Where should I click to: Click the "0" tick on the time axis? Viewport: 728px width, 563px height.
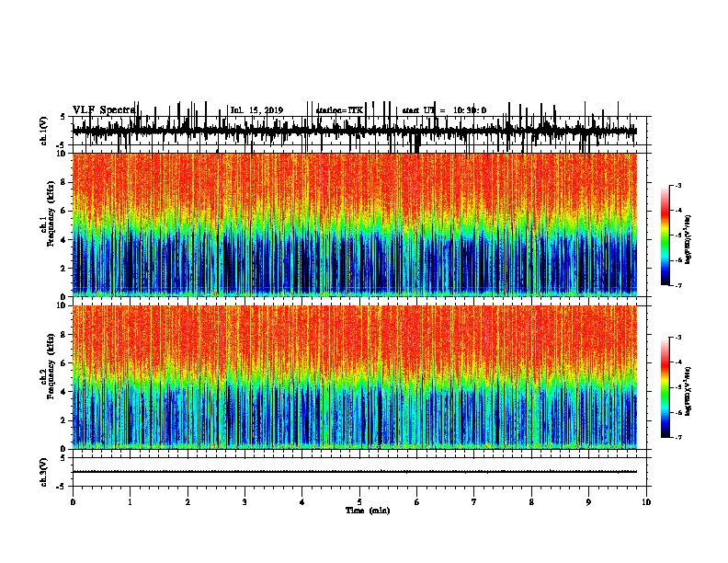[x=73, y=502]
